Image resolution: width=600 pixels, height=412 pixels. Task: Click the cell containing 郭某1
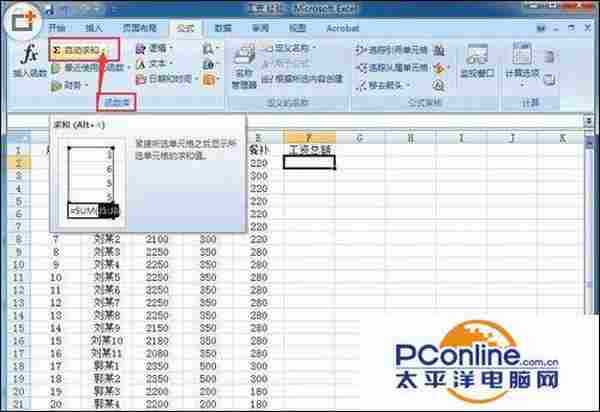tap(107, 366)
